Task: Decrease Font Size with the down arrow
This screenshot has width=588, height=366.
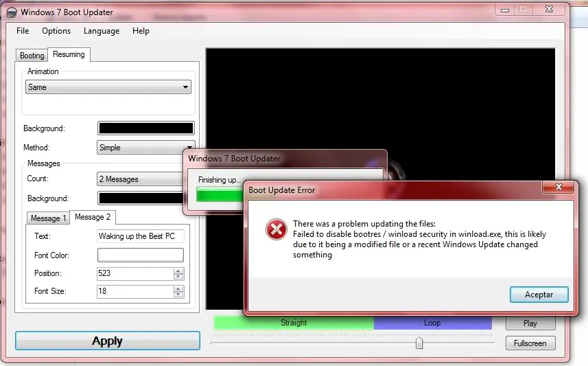Action: click(x=178, y=295)
